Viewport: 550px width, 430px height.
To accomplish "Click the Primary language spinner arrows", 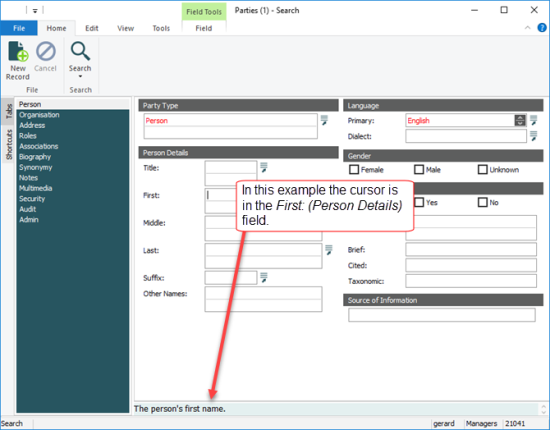I will pos(520,120).
